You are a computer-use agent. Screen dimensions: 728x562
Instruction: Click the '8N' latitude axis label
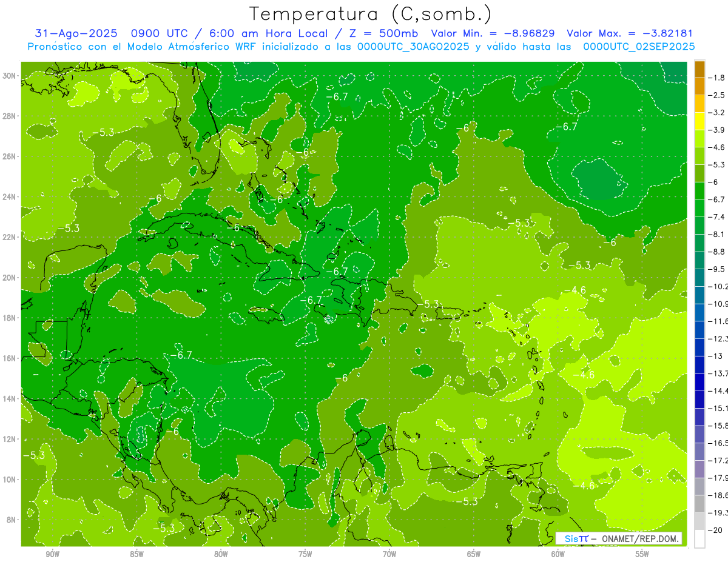coord(12,520)
